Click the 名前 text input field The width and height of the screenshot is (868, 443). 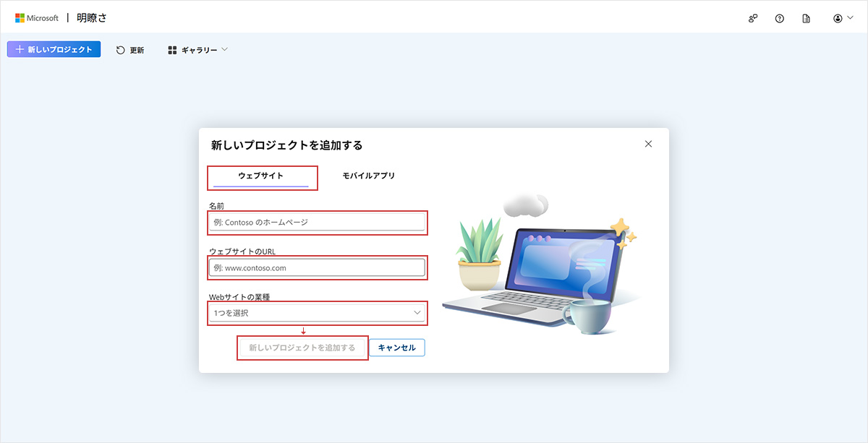317,222
